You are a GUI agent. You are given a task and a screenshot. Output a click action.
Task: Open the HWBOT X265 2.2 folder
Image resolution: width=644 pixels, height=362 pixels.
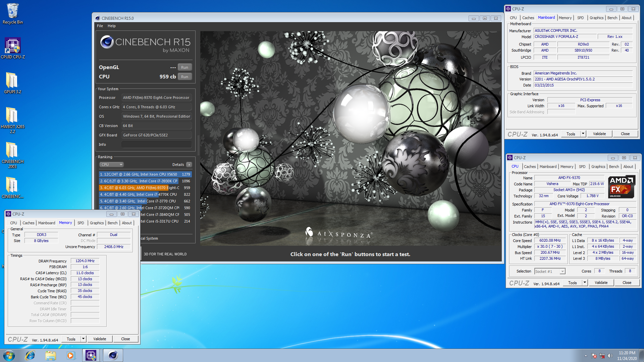(13, 120)
